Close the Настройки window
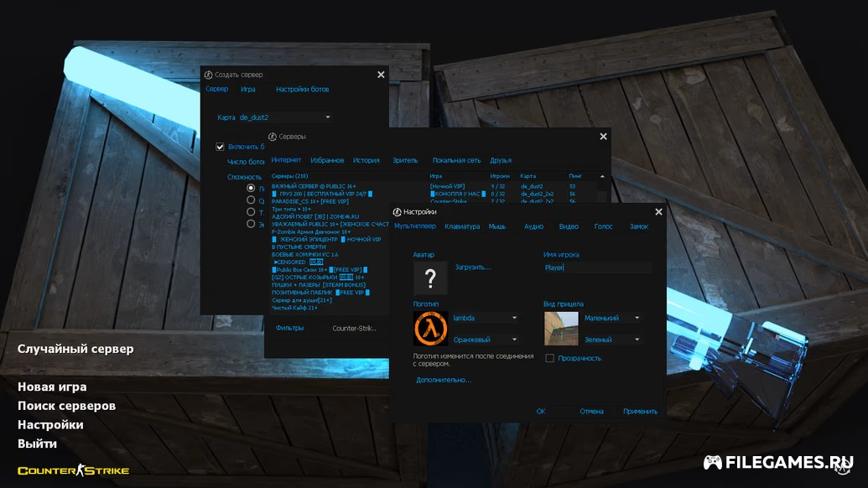868x488 pixels. [658, 212]
